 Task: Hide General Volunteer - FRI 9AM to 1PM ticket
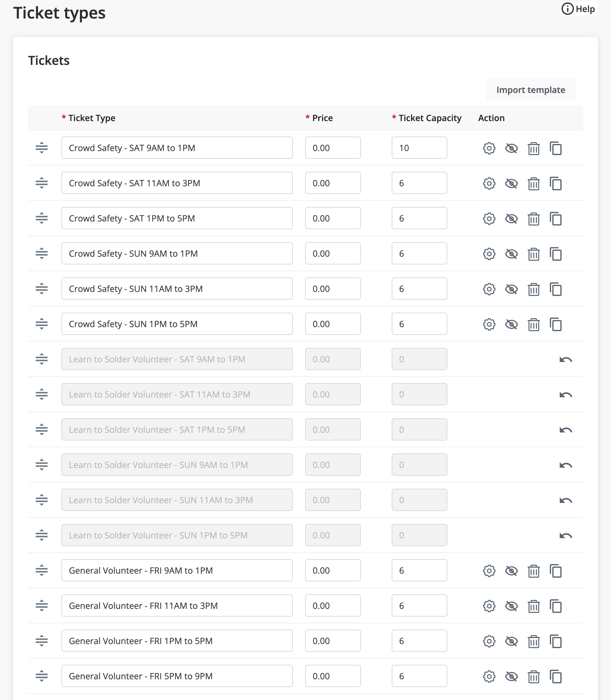pos(511,571)
